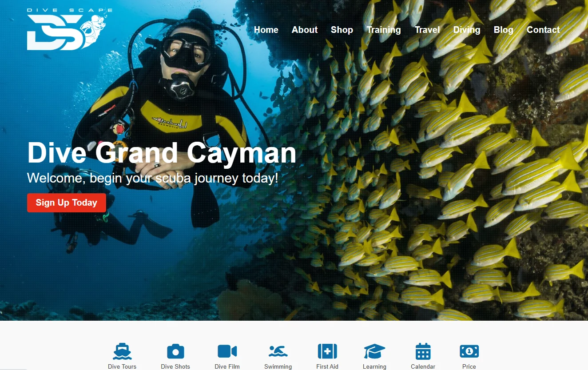The width and height of the screenshot is (588, 370).
Task: Choose the Swimming swimmer icon
Action: 278,351
